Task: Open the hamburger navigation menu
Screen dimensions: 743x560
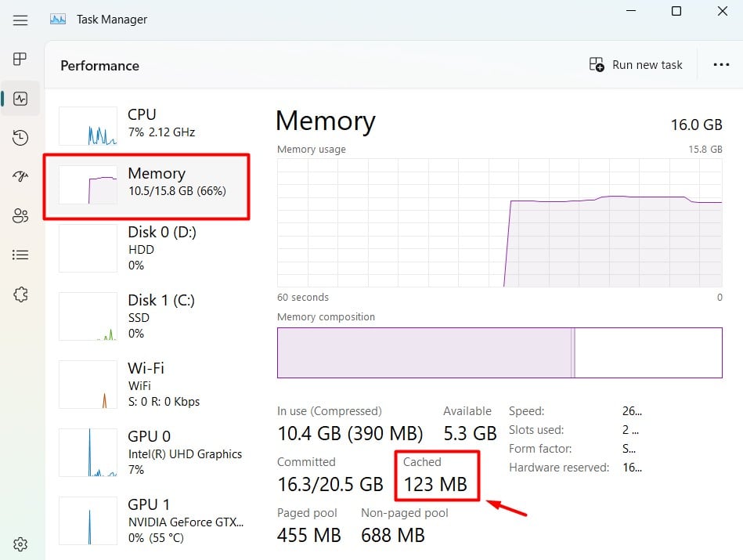Action: pos(20,20)
